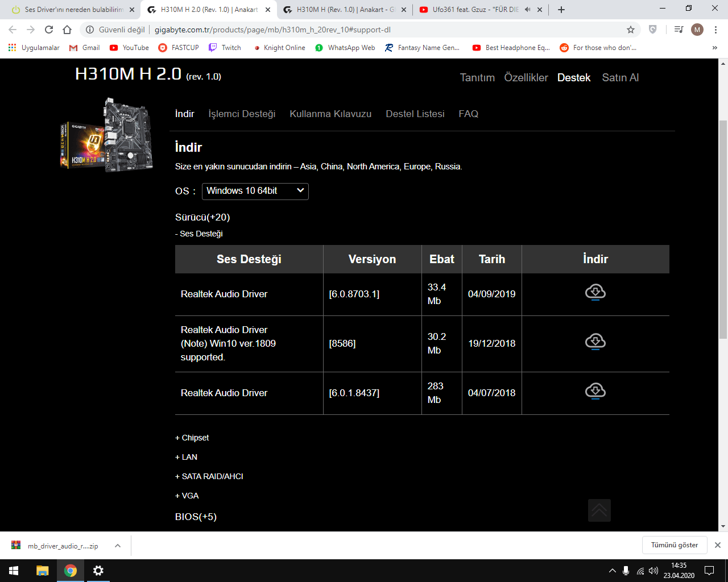Collapse the Ses Desteği section

point(199,234)
